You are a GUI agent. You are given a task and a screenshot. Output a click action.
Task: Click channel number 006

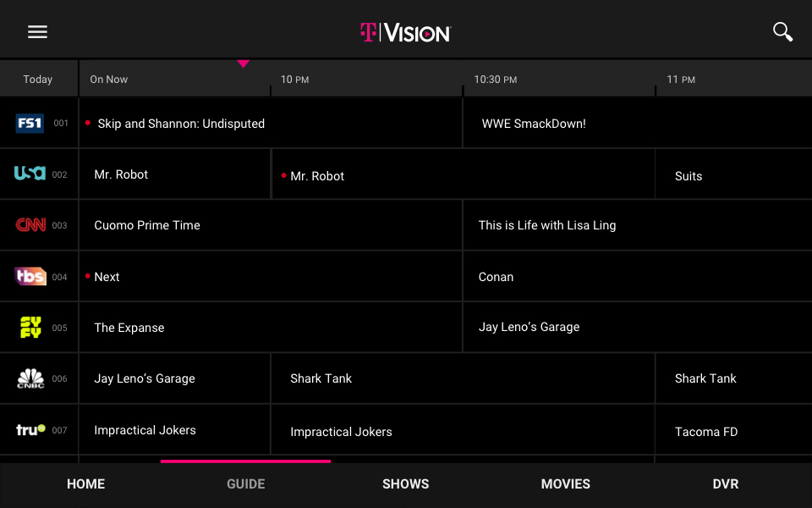point(59,379)
